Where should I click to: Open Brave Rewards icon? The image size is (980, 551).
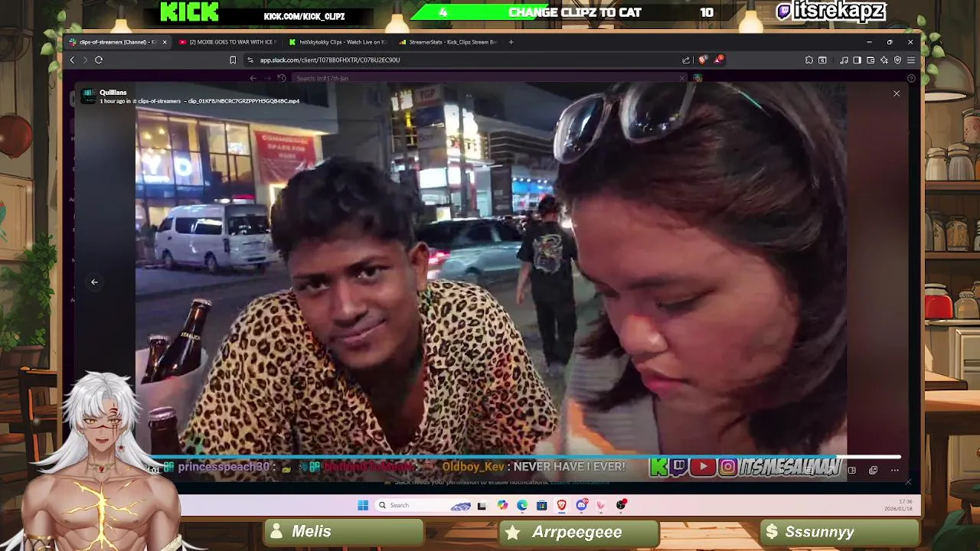pos(719,60)
